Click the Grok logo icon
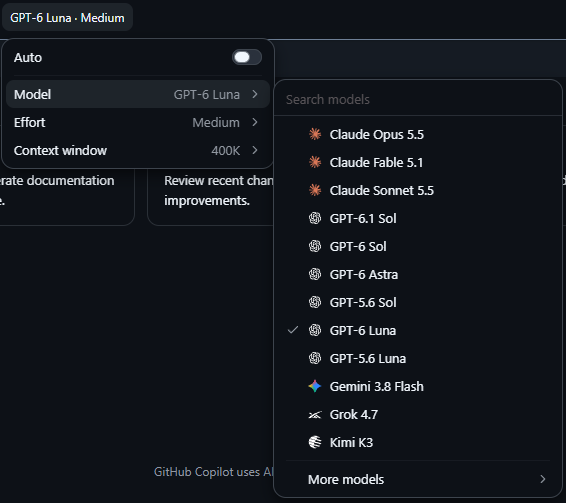Viewport: 566px width, 503px height. pos(315,415)
